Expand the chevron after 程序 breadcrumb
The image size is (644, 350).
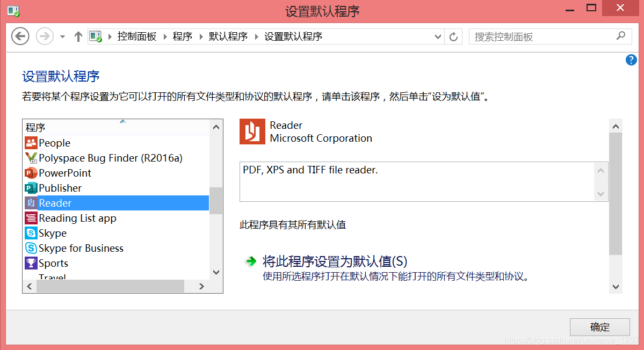pyautogui.click(x=201, y=37)
